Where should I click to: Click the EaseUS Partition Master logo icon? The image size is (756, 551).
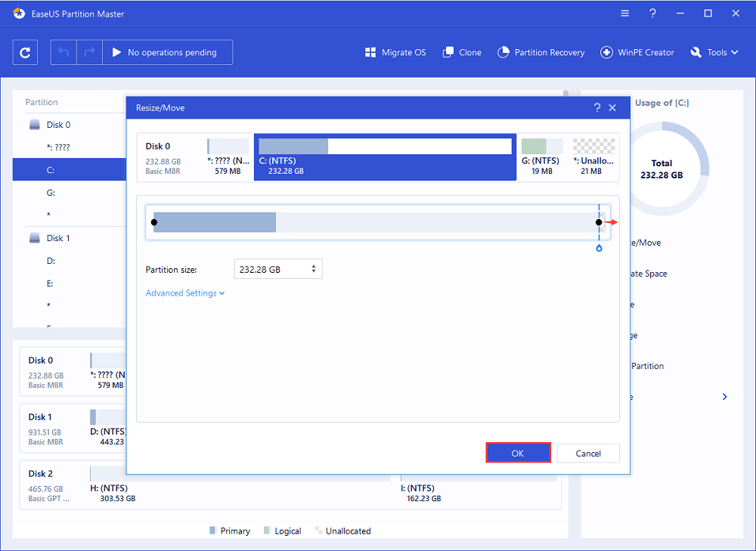coord(20,14)
